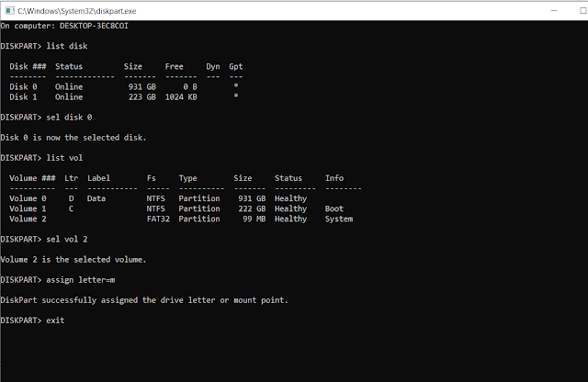Viewport: 588px width, 382px height.
Task: Click the 223 GB disk size value
Action: pyautogui.click(x=142, y=96)
